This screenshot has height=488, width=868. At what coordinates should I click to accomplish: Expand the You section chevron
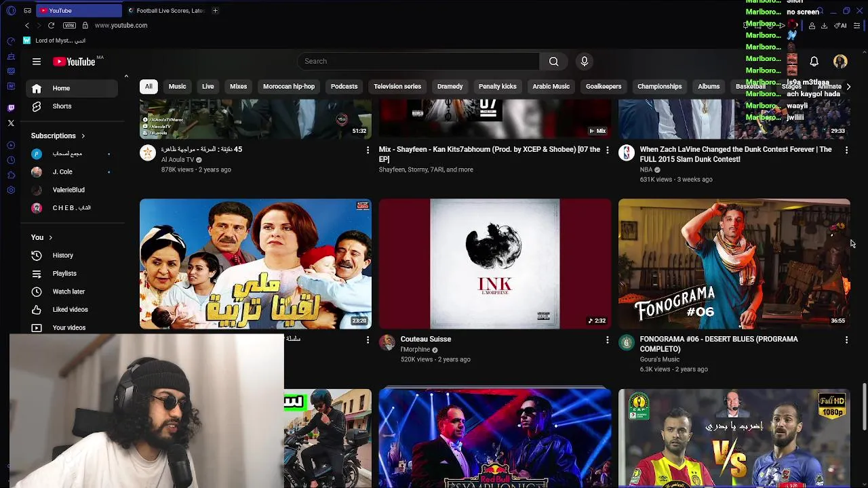50,238
